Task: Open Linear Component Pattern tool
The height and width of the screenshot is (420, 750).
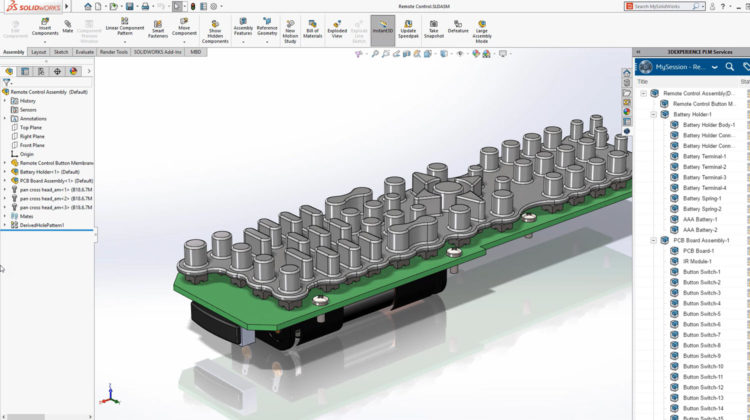Action: (124, 27)
